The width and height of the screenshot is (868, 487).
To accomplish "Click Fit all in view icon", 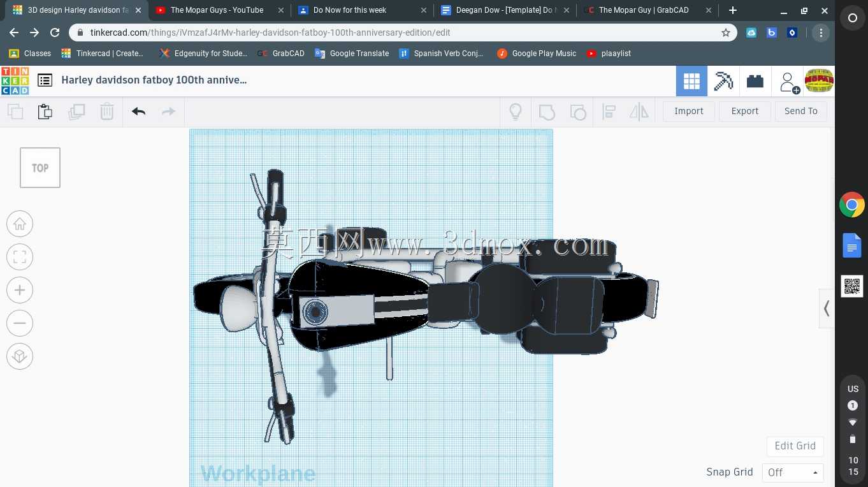I will click(20, 257).
